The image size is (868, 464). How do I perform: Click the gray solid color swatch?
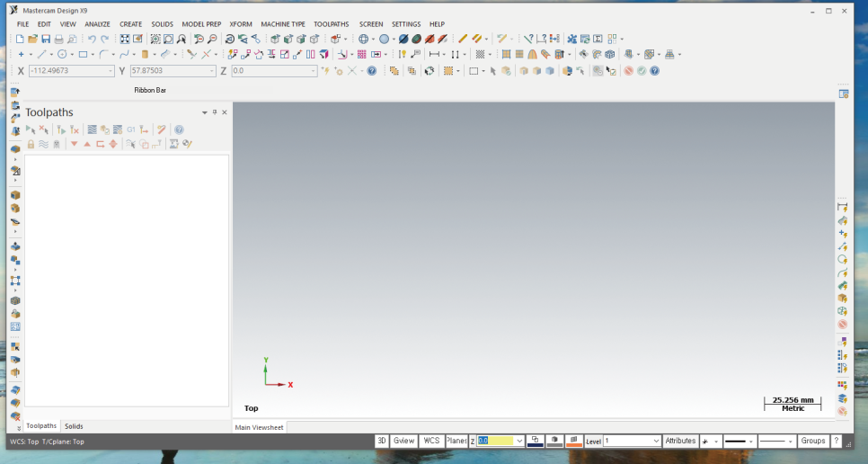(x=554, y=441)
